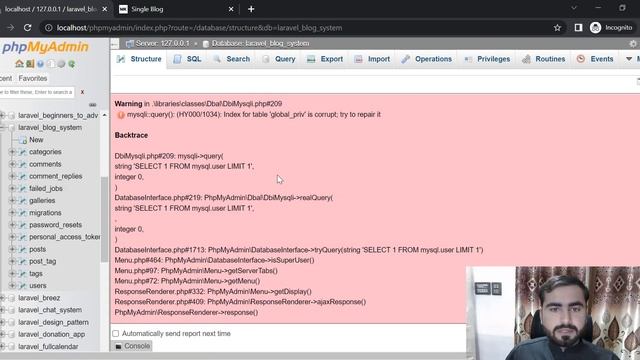Click the phpMyAdmin logo
Image resolution: width=640 pixels, height=360 pixels.
45,47
